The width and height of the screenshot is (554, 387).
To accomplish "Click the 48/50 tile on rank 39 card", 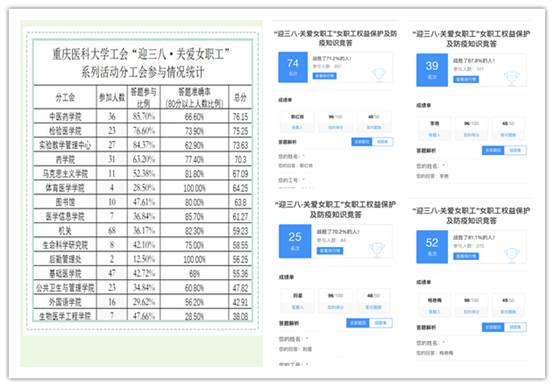I will click(x=508, y=128).
